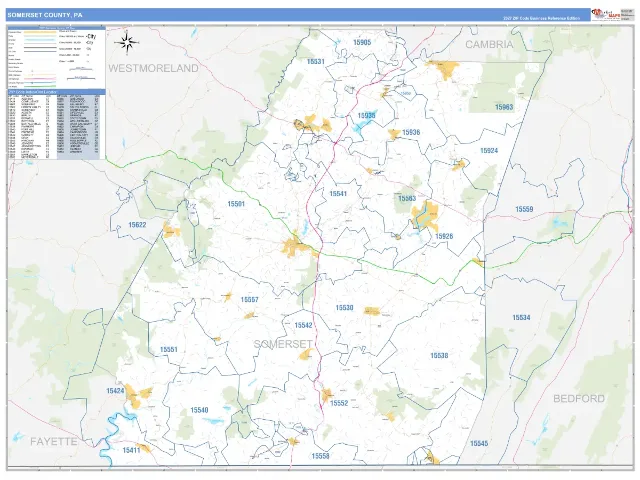Click ZIP code label 15563
This screenshot has width=640, height=480.
pyautogui.click(x=407, y=198)
